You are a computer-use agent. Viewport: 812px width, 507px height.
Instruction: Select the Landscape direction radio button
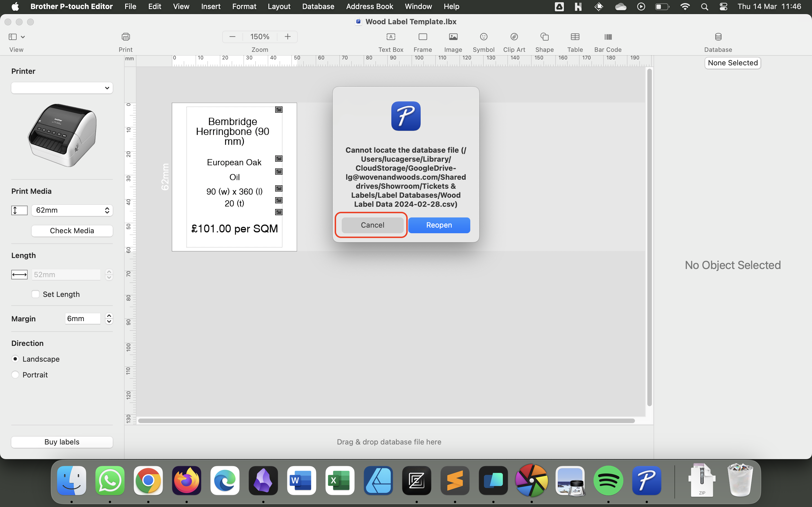pos(16,359)
